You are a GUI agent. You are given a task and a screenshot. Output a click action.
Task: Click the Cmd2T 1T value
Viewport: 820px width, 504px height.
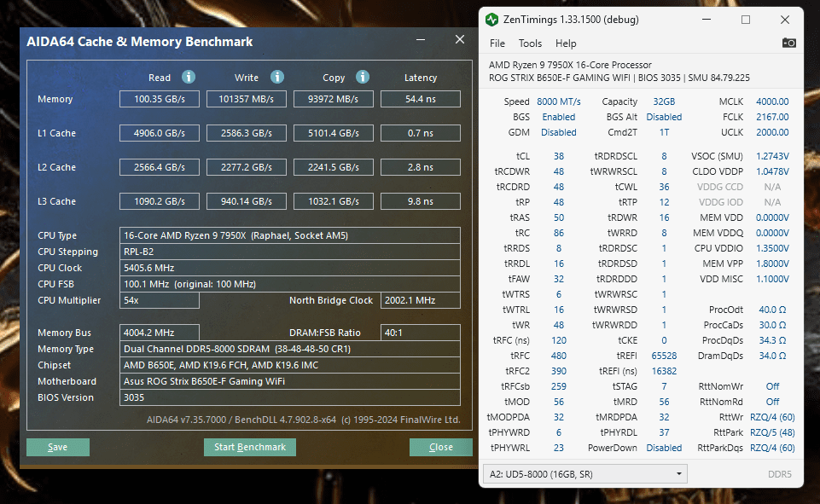tap(664, 132)
